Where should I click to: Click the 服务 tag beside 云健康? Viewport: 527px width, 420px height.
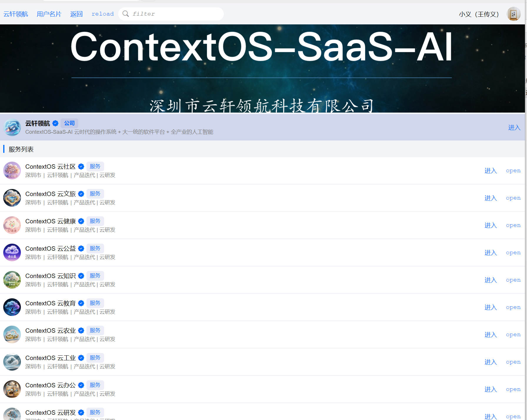[95, 221]
